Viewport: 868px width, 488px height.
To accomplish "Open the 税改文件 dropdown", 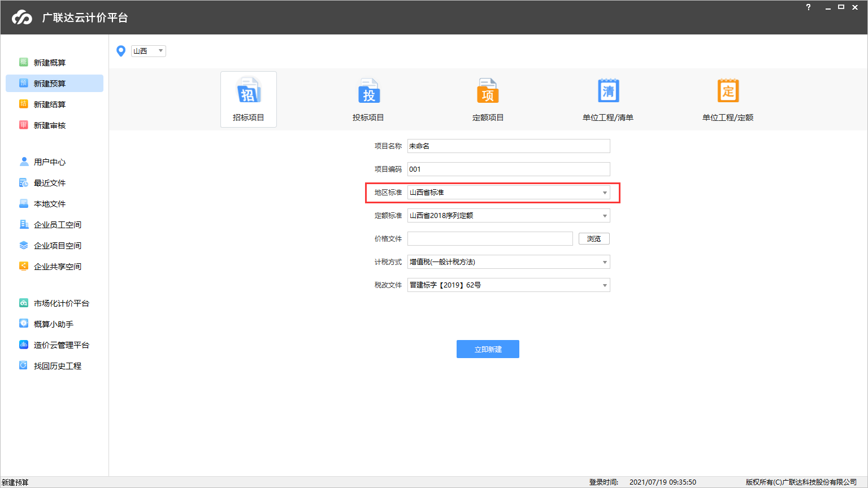I will (509, 285).
